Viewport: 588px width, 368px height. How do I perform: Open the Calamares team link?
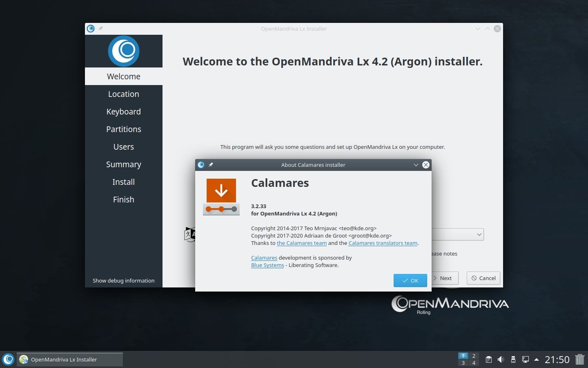click(x=302, y=243)
